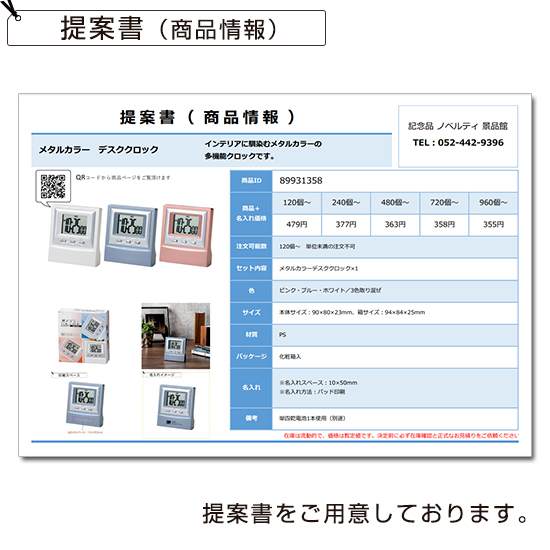Click the 単四乾電池1本使用 remarks value
550x550 pixels.
coord(312,418)
